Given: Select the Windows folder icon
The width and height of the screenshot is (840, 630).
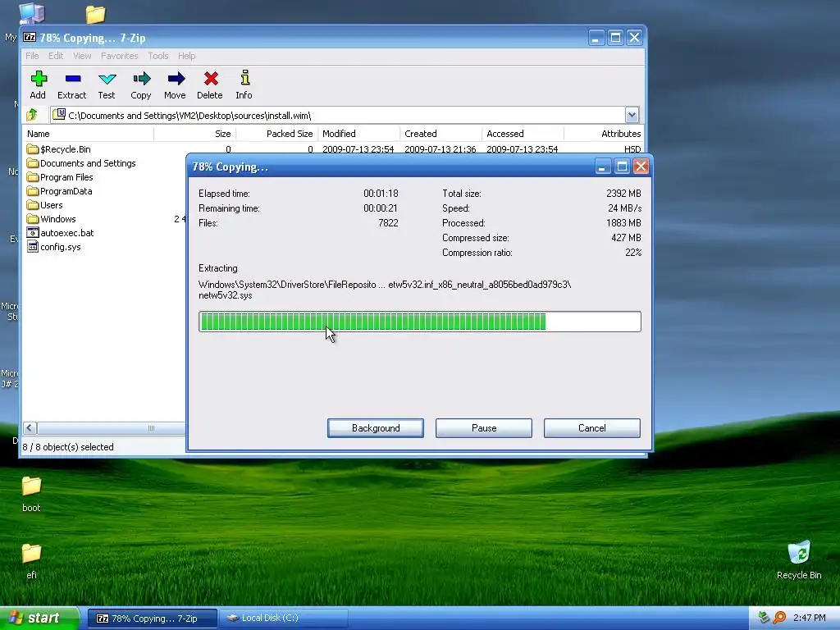Looking at the screenshot, I should (x=33, y=218).
